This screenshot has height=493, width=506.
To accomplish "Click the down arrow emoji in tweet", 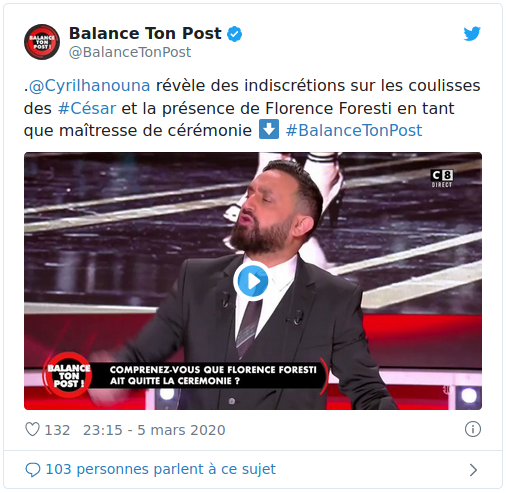I will tap(269, 130).
